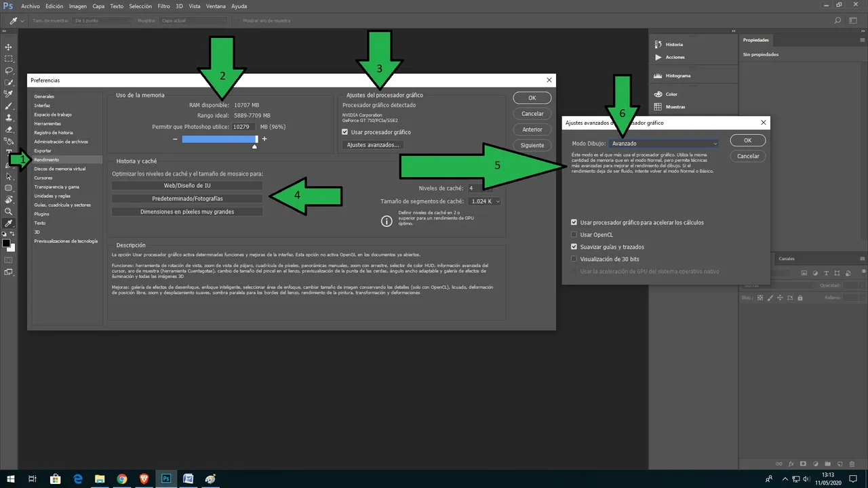
Task: Click the foreground color swatch
Action: [6, 243]
